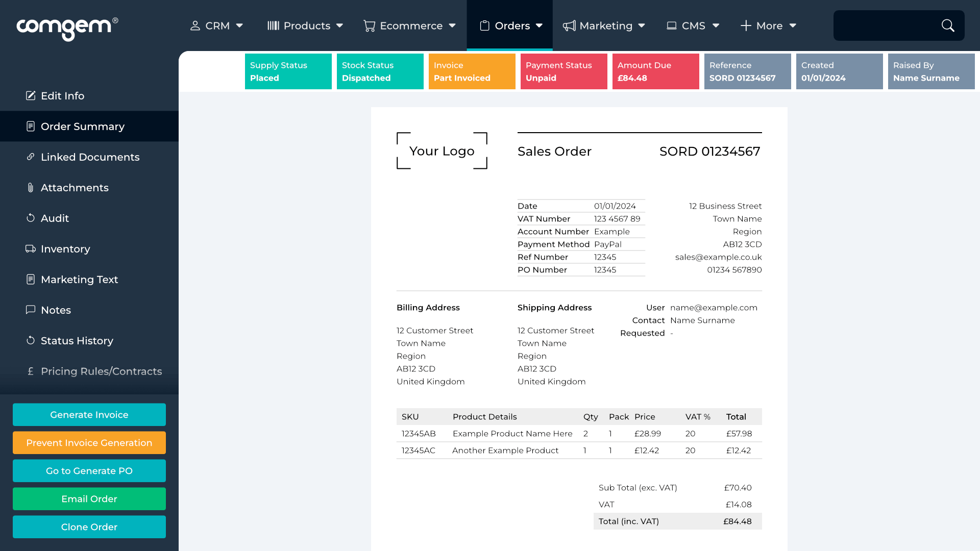
Task: Open Order Summary using its document icon
Action: [x=31, y=126]
